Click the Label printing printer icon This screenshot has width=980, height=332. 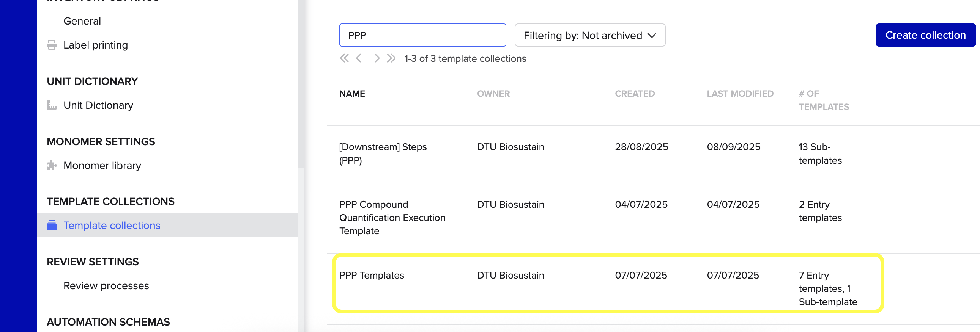(52, 45)
